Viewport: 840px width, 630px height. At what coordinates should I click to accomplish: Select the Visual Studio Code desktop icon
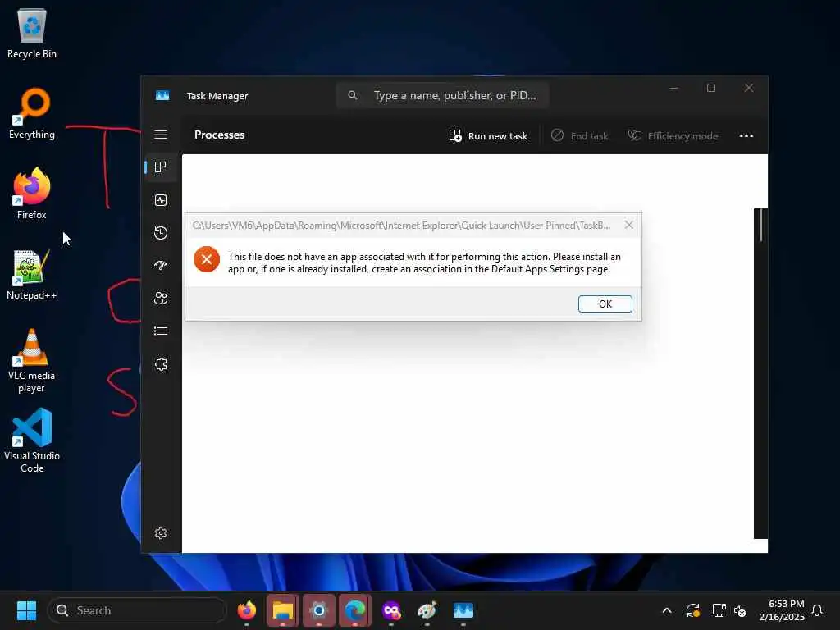[32, 441]
